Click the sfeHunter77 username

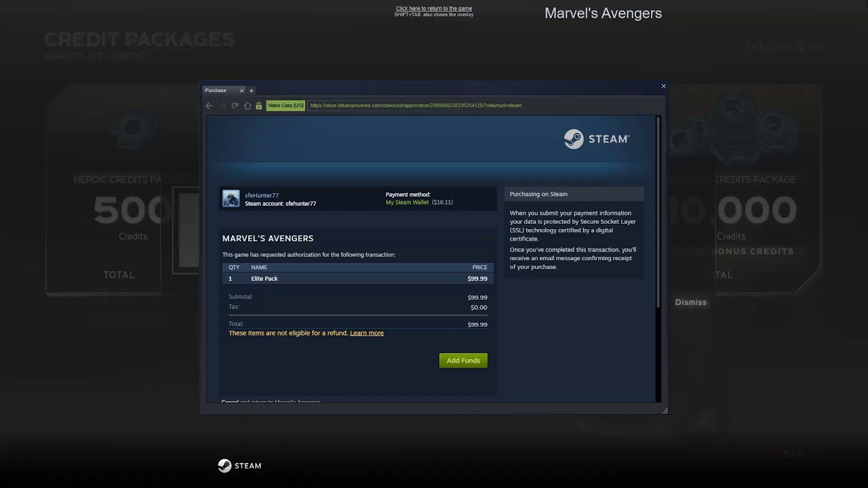pyautogui.click(x=262, y=195)
